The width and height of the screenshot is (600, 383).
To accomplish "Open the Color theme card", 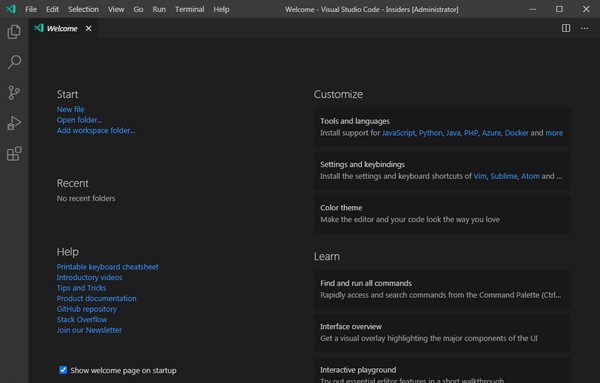I will pyautogui.click(x=442, y=214).
